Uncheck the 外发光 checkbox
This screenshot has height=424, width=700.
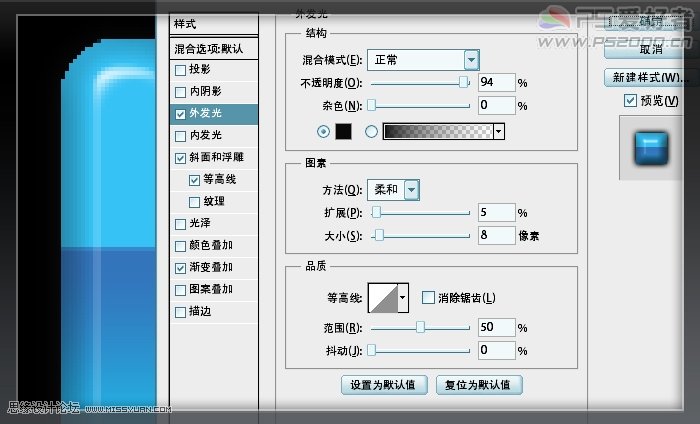pos(180,114)
